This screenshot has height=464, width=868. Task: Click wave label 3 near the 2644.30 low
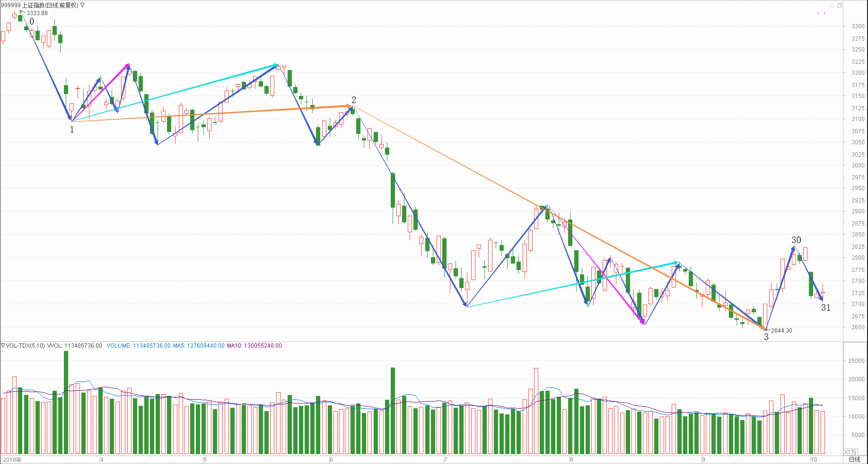pos(766,337)
